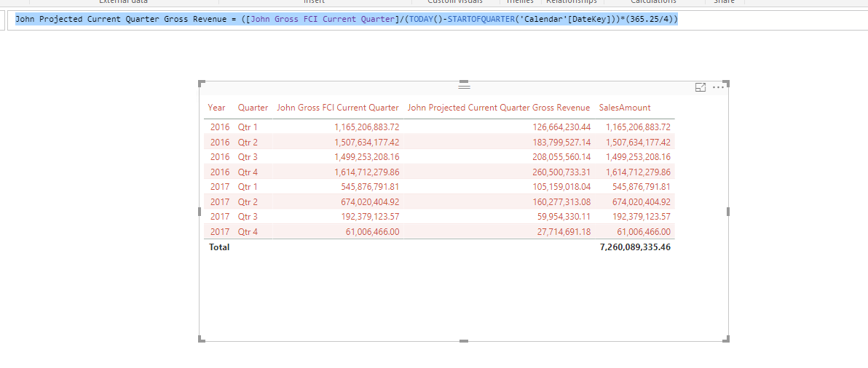Click the 7,260,089,335.46 total value
Viewport: 868px width, 368px height.
(636, 247)
